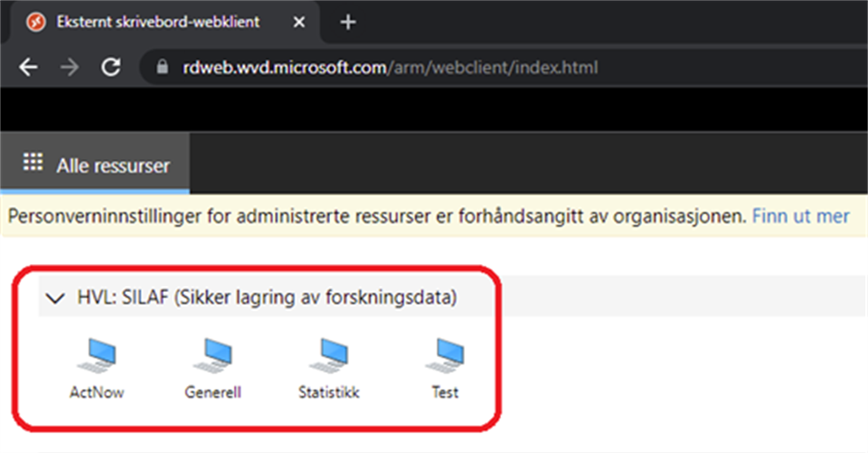Reload the current web page
Screen dimensions: 868x453
coord(111,68)
